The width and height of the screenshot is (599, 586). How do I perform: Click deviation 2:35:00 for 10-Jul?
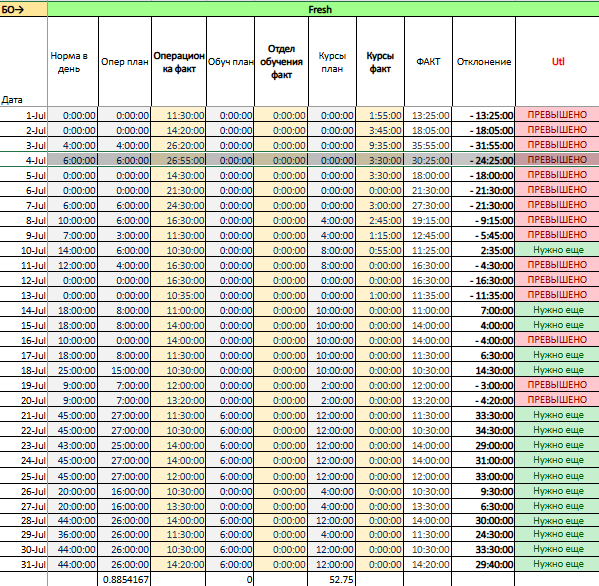(x=484, y=250)
